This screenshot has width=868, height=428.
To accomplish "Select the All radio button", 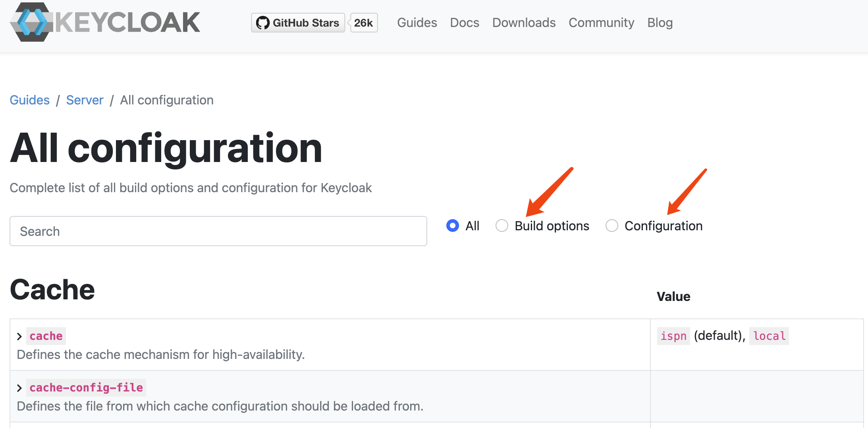I will pyautogui.click(x=453, y=226).
